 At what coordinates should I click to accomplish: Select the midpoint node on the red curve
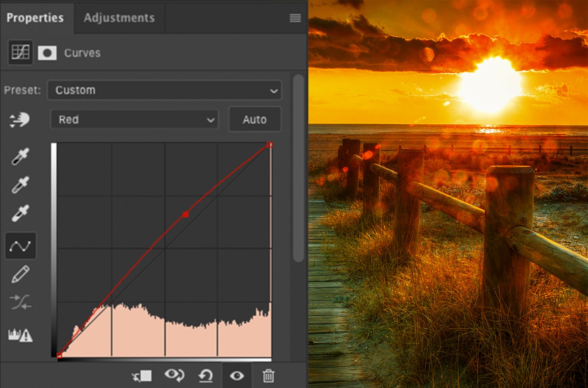point(185,214)
